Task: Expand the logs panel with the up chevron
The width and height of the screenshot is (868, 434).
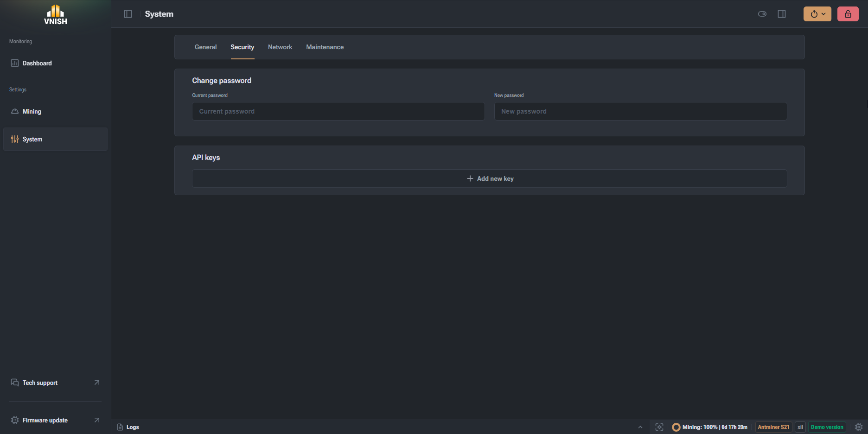Action: [x=640, y=427]
